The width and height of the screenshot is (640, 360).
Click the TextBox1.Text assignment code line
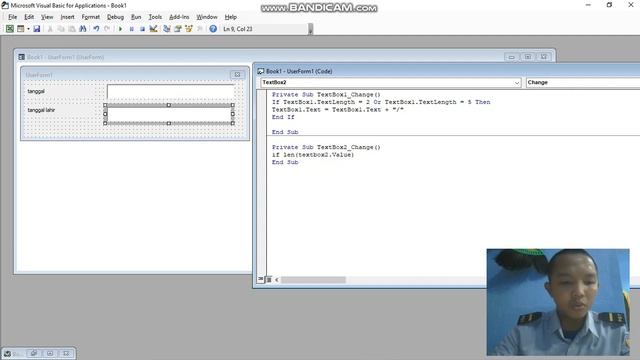click(x=338, y=109)
